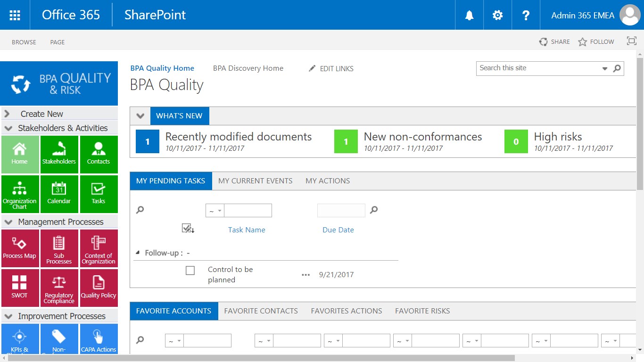The height and width of the screenshot is (362, 644).
Task: Open the settings gear menu
Action: pos(497,15)
